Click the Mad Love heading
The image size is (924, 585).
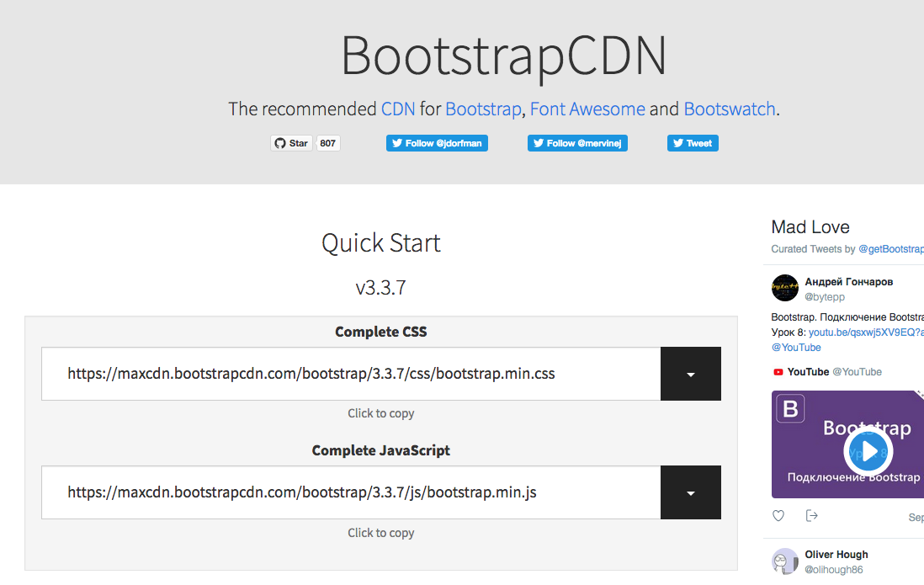pyautogui.click(x=810, y=227)
